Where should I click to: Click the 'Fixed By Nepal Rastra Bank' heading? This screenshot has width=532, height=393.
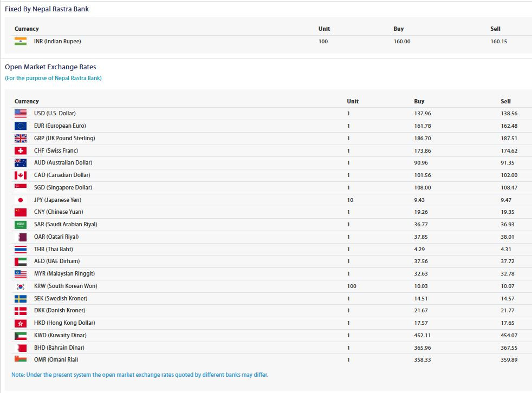47,9
